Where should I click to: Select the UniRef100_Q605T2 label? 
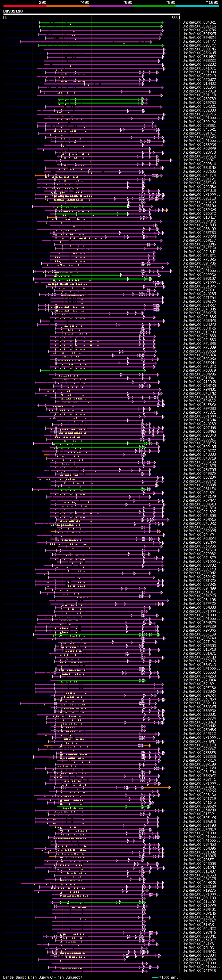pos(199,213)
